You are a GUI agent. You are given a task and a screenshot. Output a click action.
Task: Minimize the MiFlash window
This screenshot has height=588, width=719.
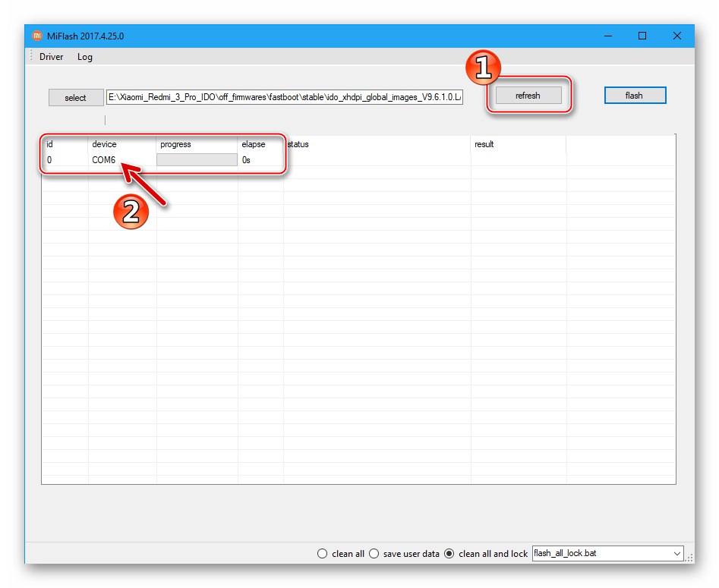pyautogui.click(x=608, y=36)
